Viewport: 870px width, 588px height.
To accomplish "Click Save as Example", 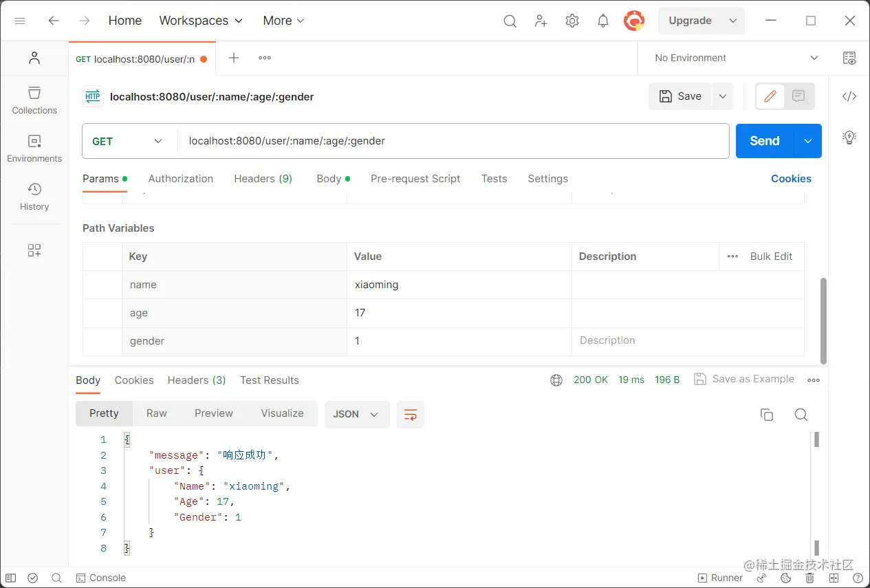I will pos(744,379).
